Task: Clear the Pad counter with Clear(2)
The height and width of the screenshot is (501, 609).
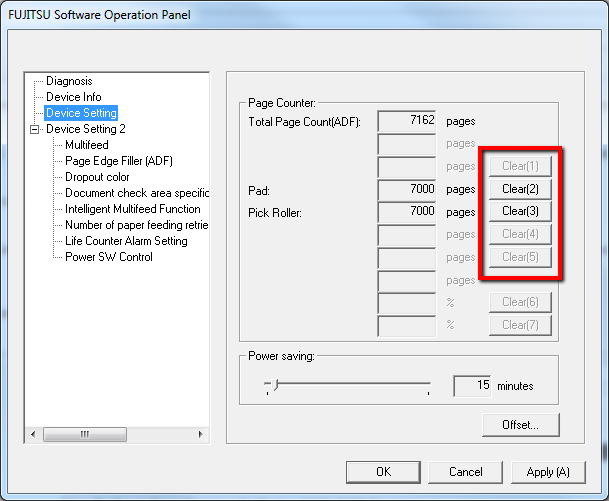Action: coord(520,189)
